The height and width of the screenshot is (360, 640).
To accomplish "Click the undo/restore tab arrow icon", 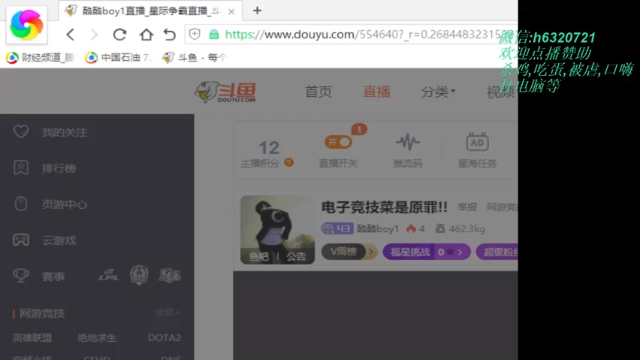I will click(x=169, y=35).
